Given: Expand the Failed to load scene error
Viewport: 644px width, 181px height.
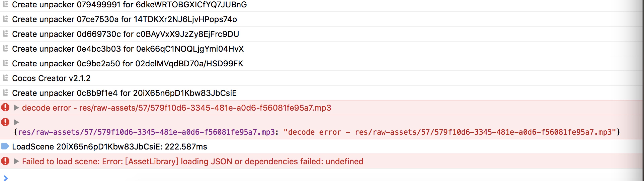Looking at the screenshot, I should pyautogui.click(x=16, y=161).
